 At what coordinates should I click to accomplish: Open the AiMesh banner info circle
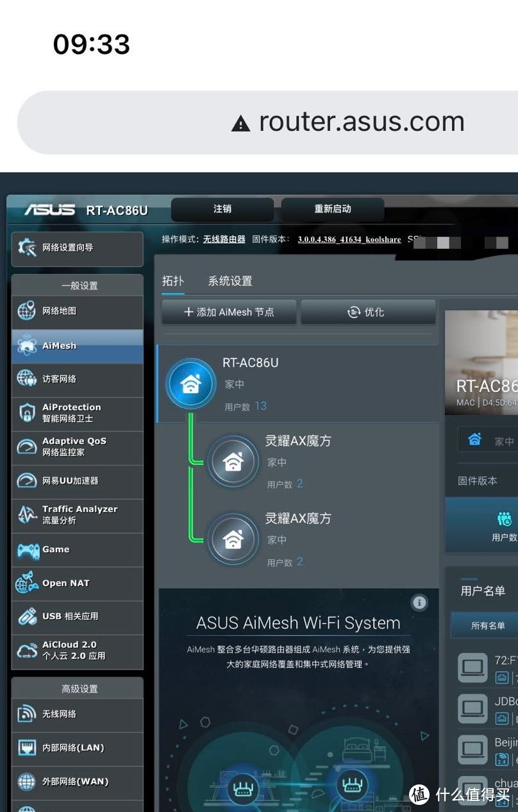coord(419,602)
